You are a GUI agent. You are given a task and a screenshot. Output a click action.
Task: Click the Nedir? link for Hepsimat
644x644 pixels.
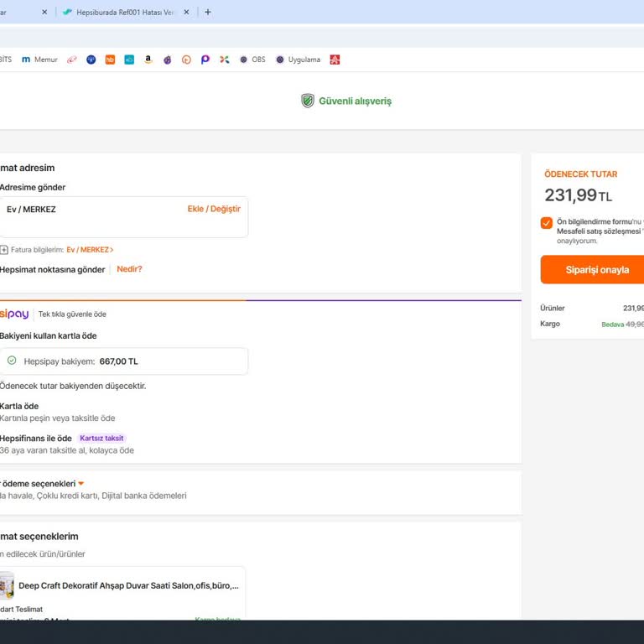(129, 269)
